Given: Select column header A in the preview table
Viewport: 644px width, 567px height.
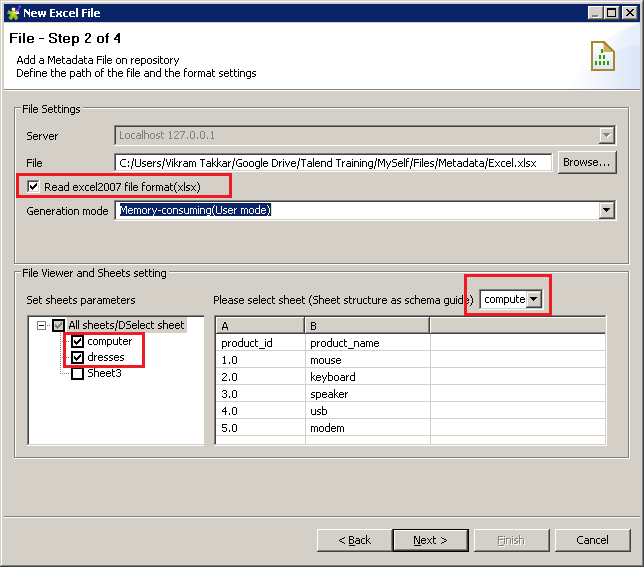Looking at the screenshot, I should tap(260, 326).
